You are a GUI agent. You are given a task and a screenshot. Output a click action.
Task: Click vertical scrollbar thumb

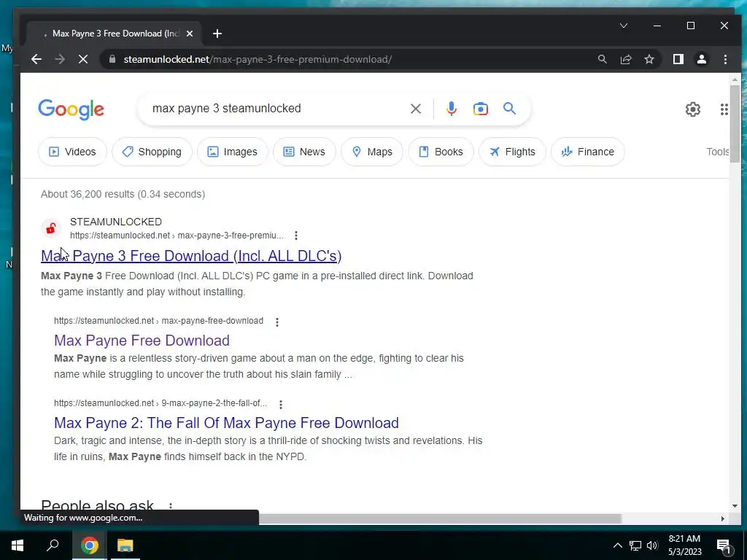(x=734, y=122)
